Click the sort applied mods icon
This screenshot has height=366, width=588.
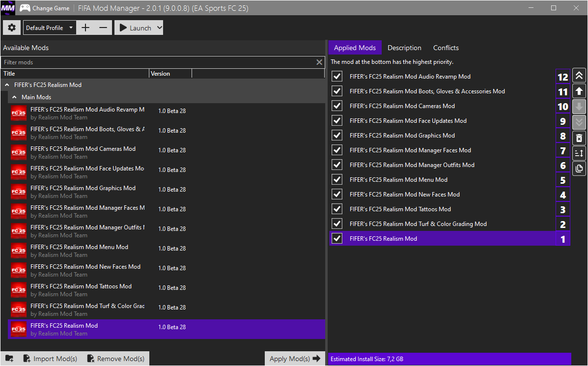tap(579, 153)
